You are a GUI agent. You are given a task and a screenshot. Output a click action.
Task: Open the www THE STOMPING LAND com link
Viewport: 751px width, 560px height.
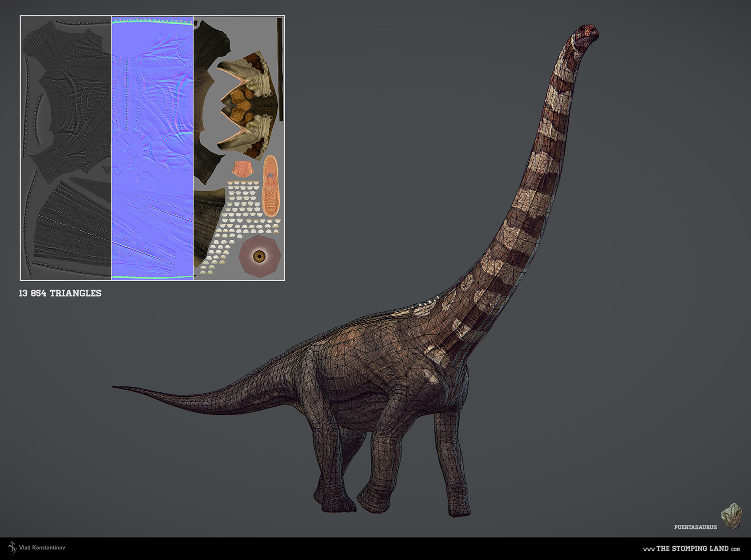pyautogui.click(x=691, y=548)
